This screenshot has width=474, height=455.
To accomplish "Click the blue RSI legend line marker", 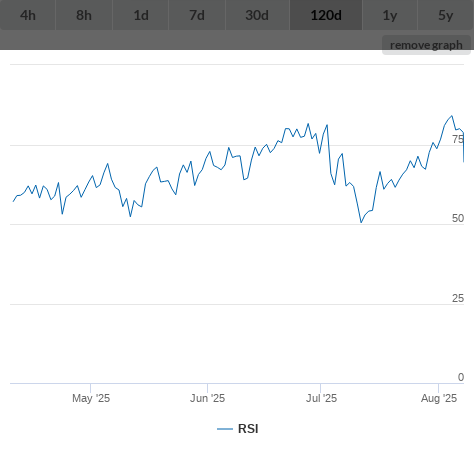I will pos(225,429).
